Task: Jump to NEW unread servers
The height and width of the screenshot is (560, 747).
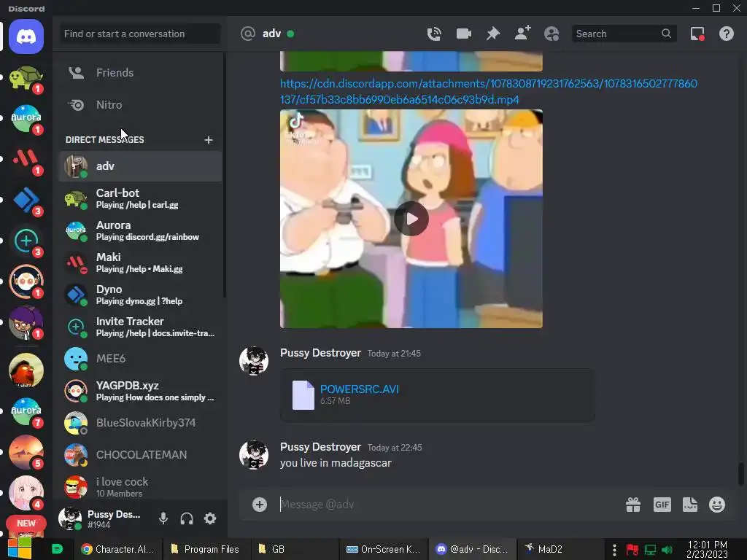Action: pyautogui.click(x=26, y=524)
